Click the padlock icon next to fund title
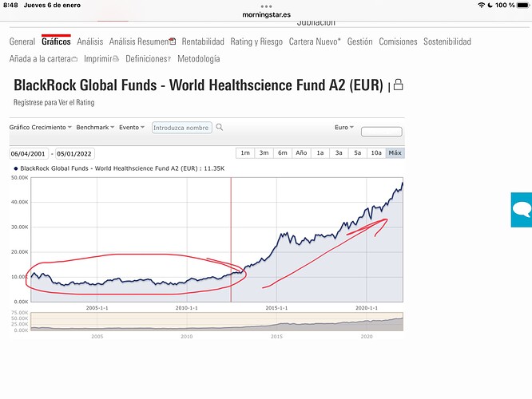This screenshot has height=399, width=532. coord(398,85)
